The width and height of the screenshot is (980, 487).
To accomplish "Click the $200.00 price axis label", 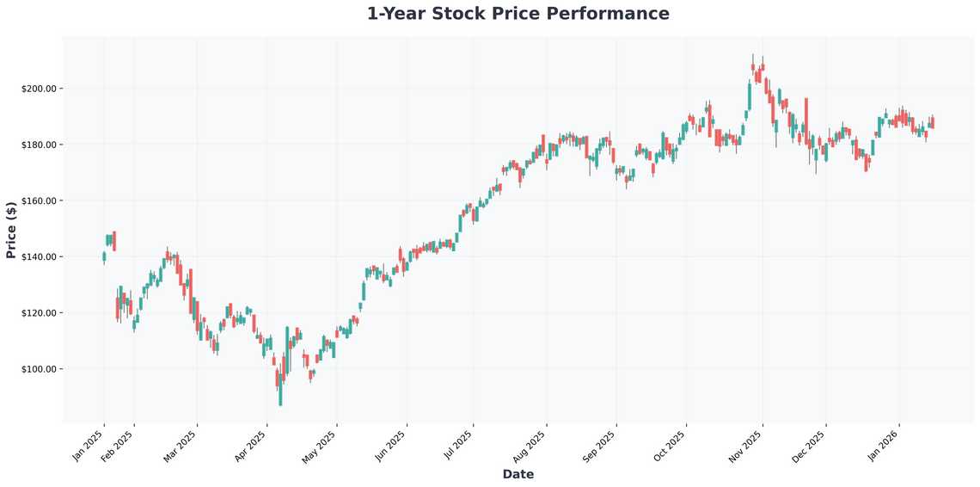I will pyautogui.click(x=40, y=89).
